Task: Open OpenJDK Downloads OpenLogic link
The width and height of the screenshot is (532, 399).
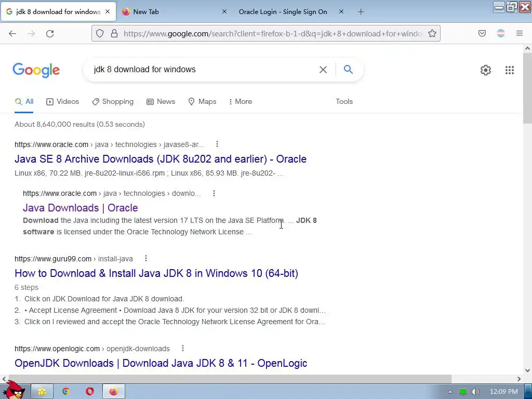Action: click(x=161, y=363)
